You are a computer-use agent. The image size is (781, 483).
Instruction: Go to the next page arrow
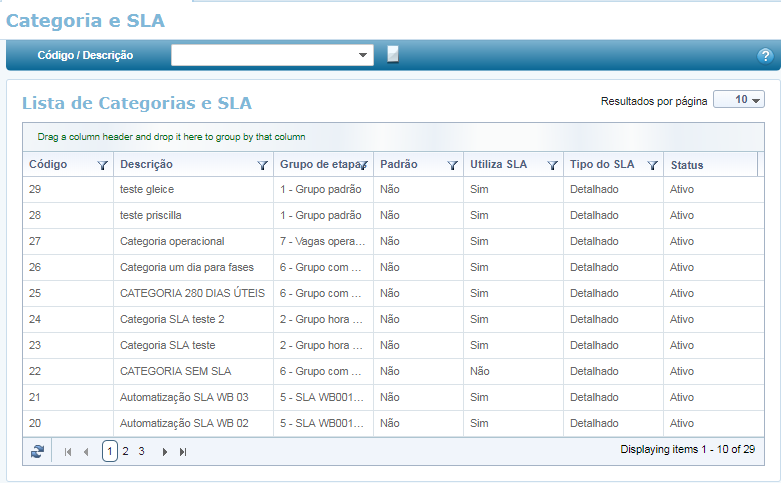[164, 452]
